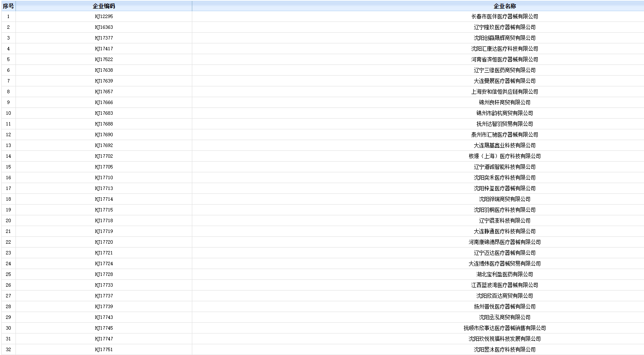Viewport: 644px width, 355px height.
Task: Click serial number 15 cell
Action: [8, 167]
